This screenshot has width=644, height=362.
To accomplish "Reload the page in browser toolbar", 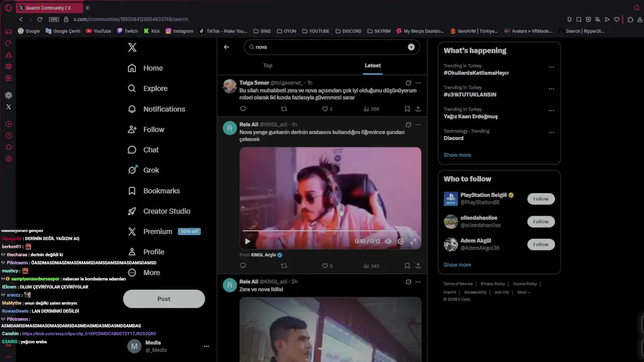I will [40, 19].
